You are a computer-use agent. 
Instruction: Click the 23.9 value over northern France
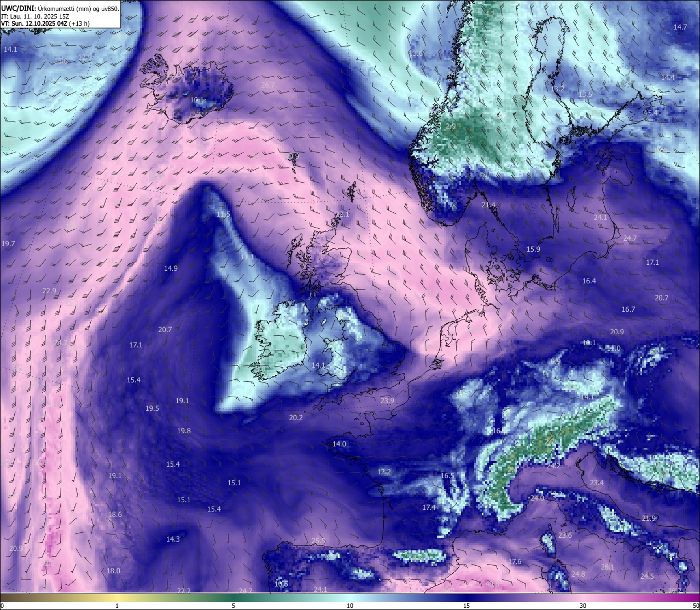coord(387,400)
